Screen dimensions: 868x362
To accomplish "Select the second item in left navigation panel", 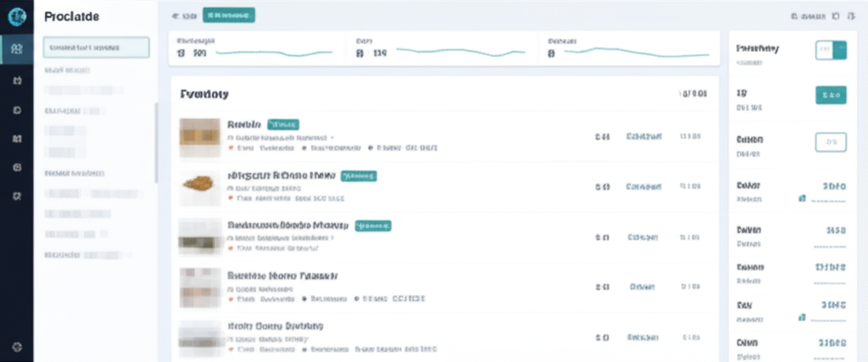I will tap(68, 70).
